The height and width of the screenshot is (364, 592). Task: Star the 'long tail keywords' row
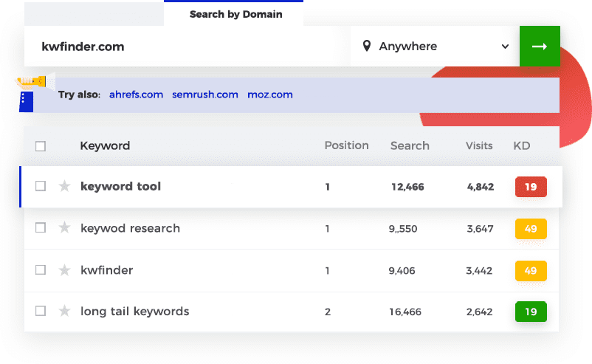[x=64, y=312]
